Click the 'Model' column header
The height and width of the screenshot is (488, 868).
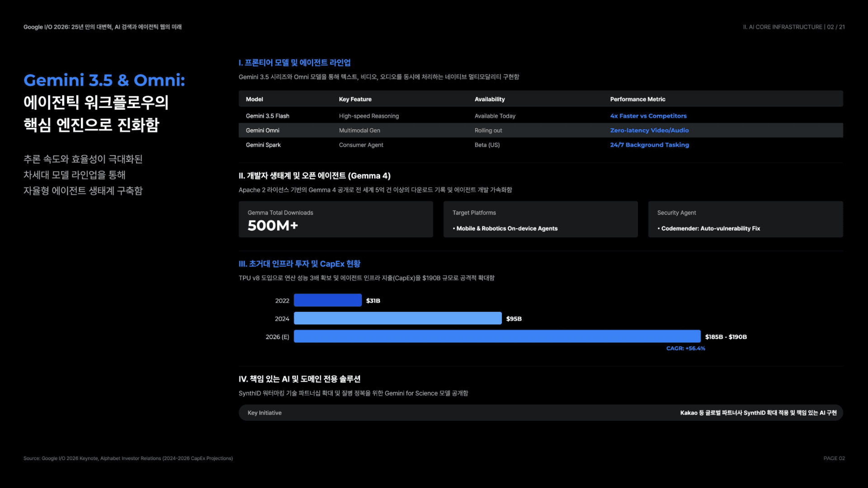pyautogui.click(x=255, y=99)
